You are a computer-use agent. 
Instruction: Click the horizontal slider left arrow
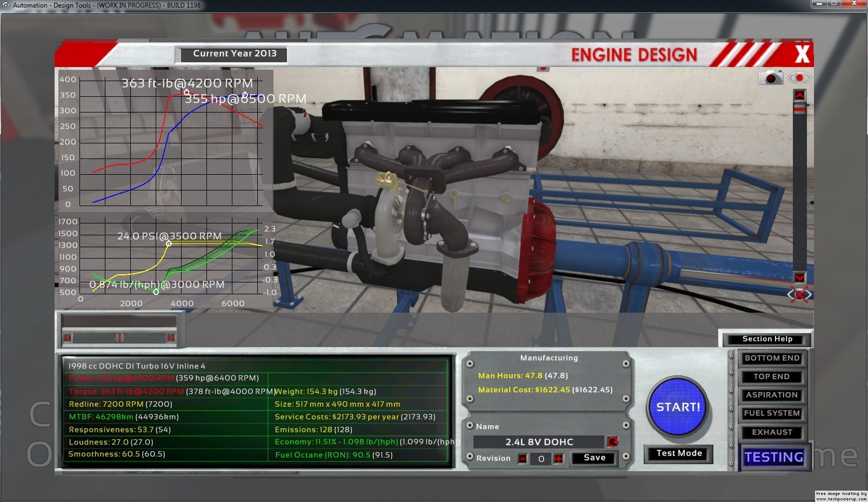[x=68, y=338]
